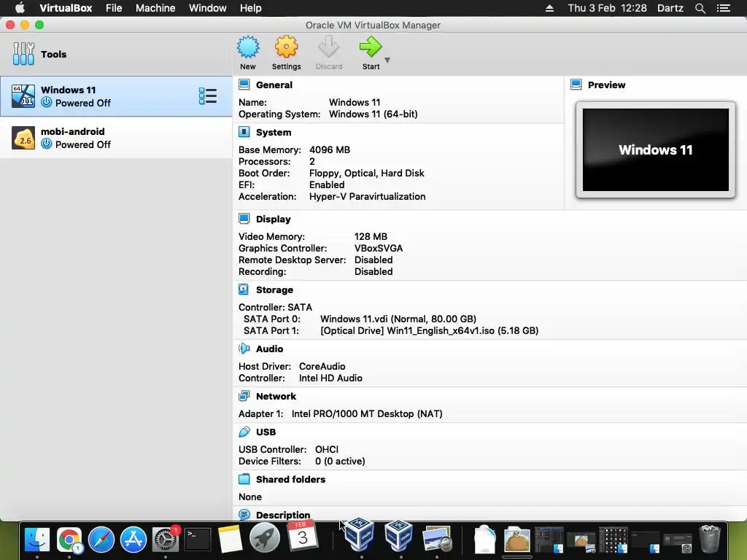Open the Notification Center list icon
Image resolution: width=747 pixels, height=560 pixels.
click(x=723, y=8)
